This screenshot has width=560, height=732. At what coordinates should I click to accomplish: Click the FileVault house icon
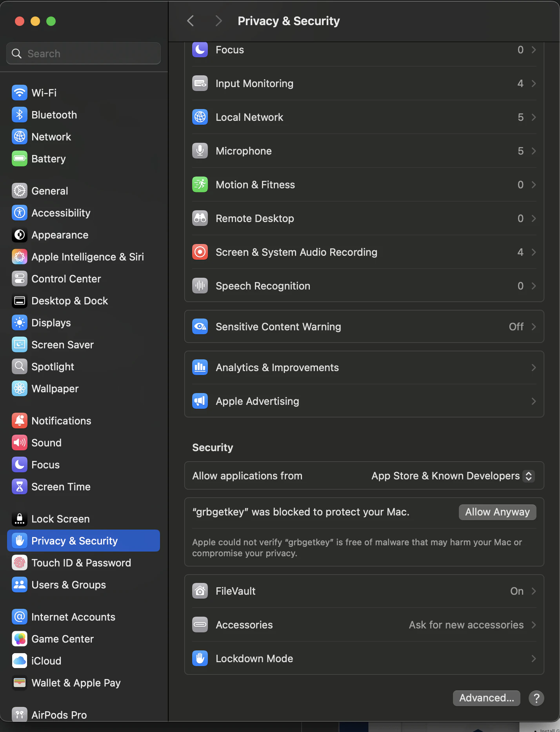(200, 591)
